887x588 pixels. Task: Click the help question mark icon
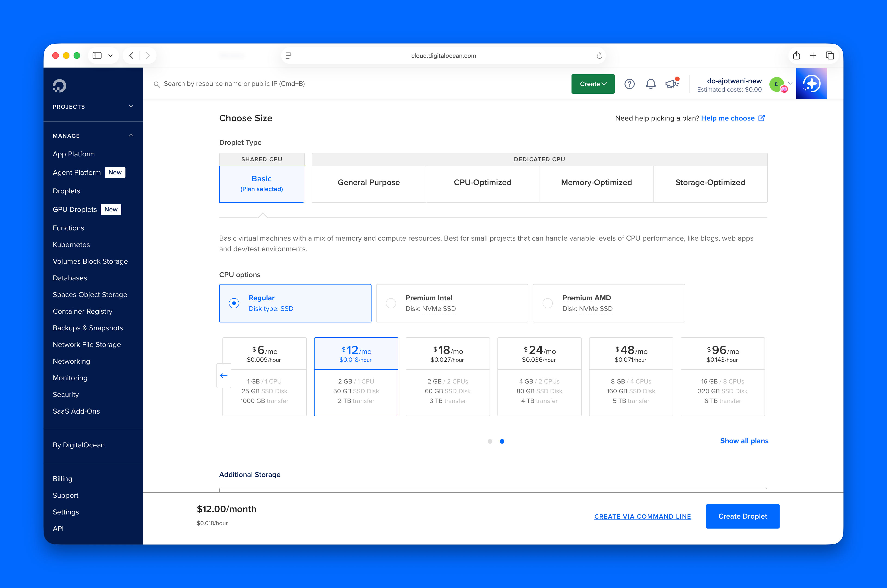(x=630, y=84)
